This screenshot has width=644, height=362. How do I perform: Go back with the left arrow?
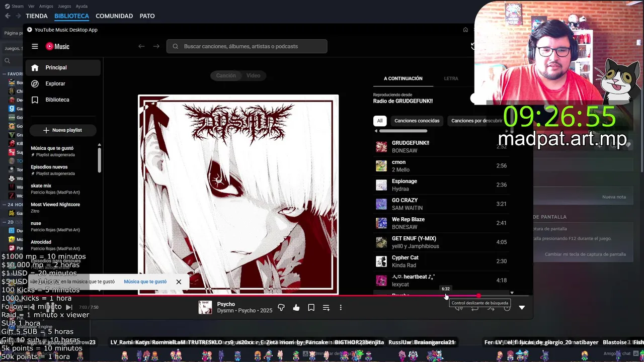pyautogui.click(x=141, y=46)
